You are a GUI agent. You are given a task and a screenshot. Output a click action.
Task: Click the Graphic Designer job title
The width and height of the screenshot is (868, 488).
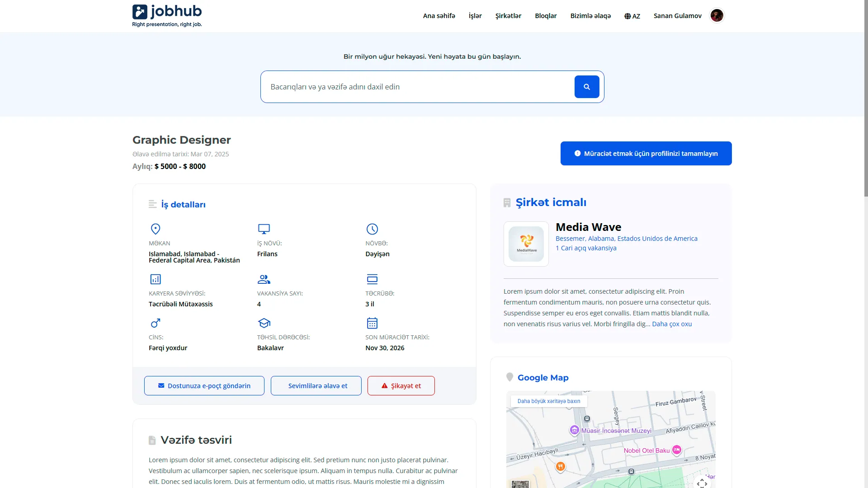(182, 140)
